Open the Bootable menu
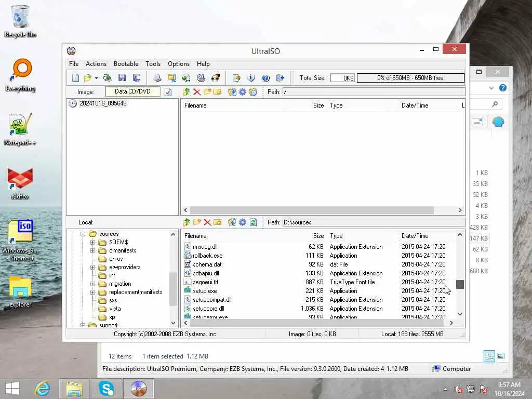Image resolution: width=532 pixels, height=399 pixels. coord(126,64)
